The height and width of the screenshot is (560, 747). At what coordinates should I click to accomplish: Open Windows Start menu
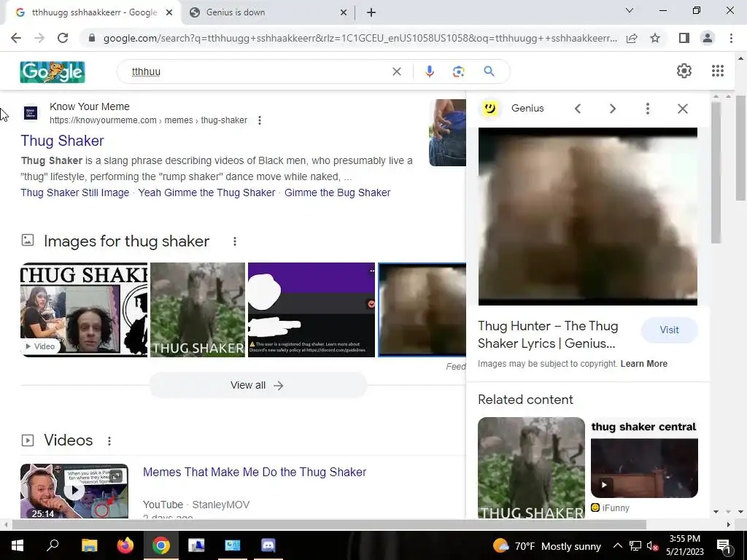18,545
